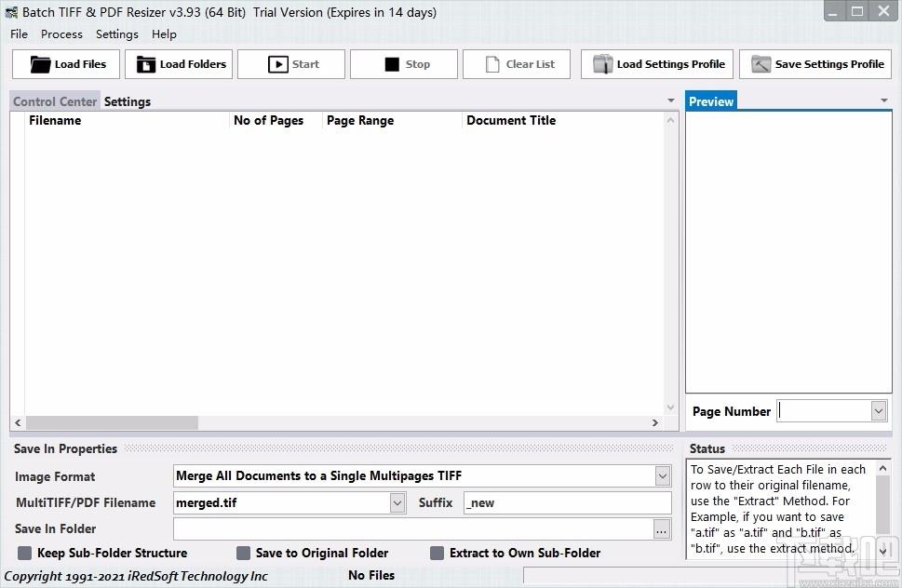The image size is (902, 588).
Task: Click the Clear List page icon
Action: 492,64
